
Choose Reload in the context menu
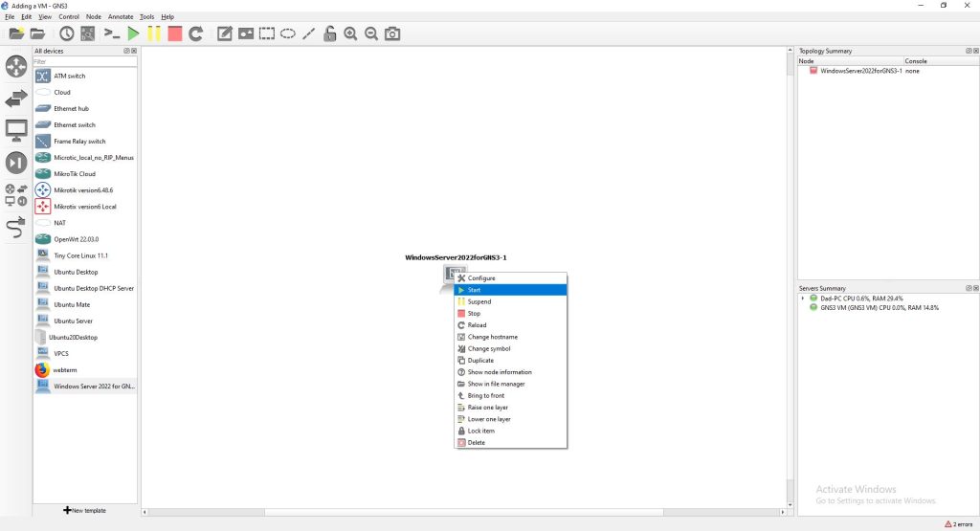pos(511,325)
